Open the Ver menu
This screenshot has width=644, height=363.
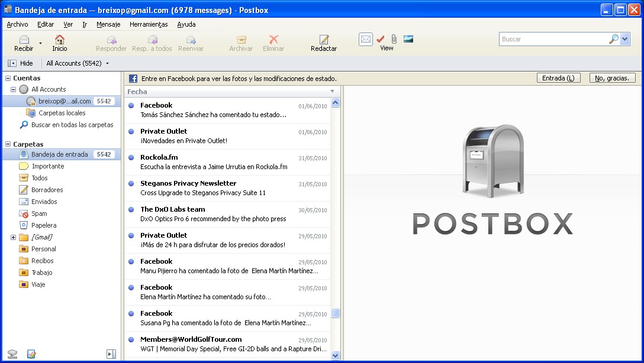tap(68, 24)
